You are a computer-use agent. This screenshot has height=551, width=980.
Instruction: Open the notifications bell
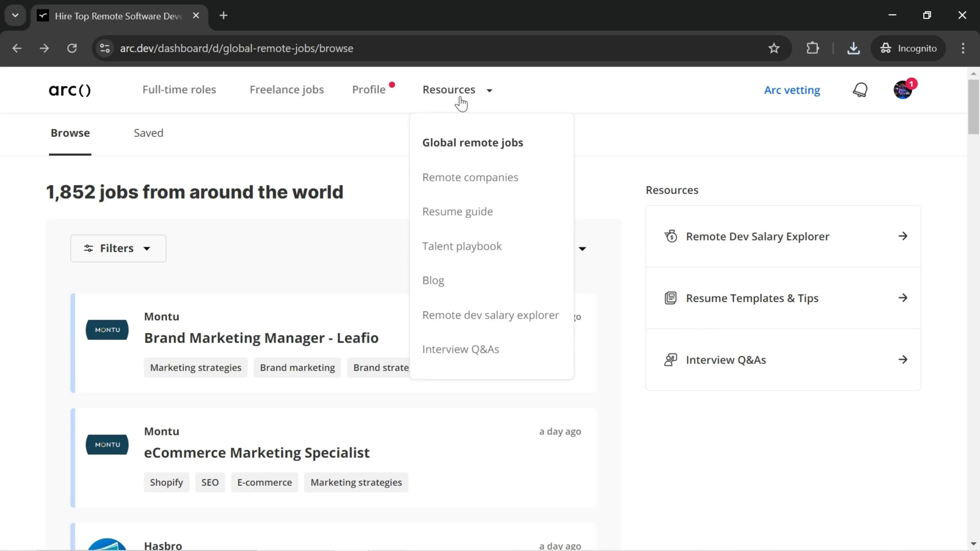tap(860, 90)
